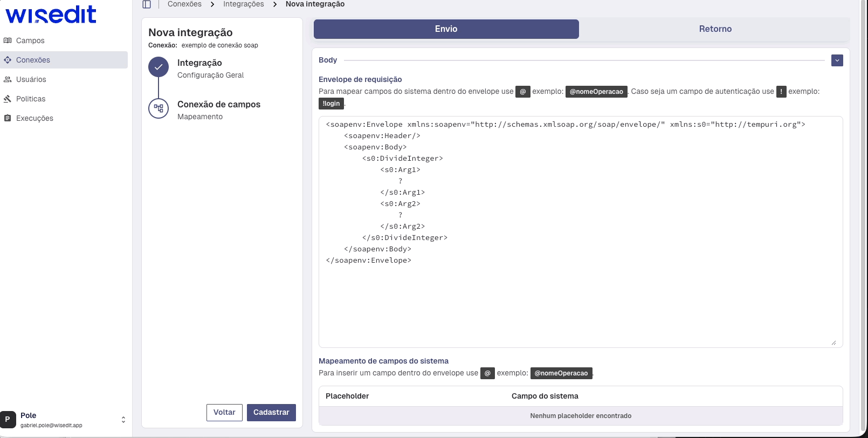This screenshot has height=438, width=868.
Task: Click the Políticas gavel icon
Action: pos(8,99)
